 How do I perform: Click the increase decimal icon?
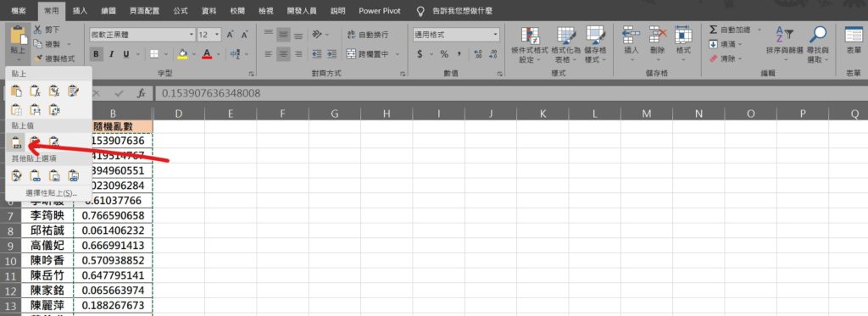tap(478, 54)
